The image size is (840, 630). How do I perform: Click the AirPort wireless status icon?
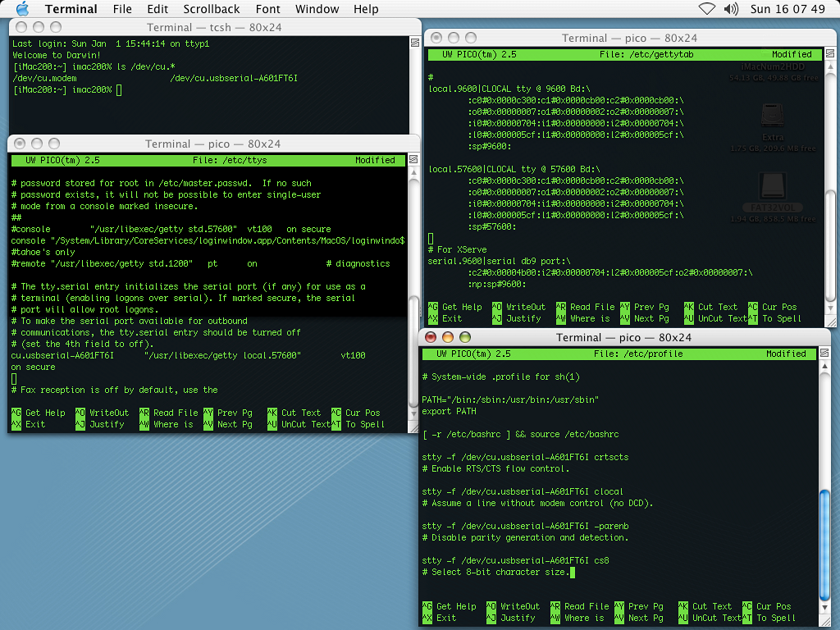point(706,8)
